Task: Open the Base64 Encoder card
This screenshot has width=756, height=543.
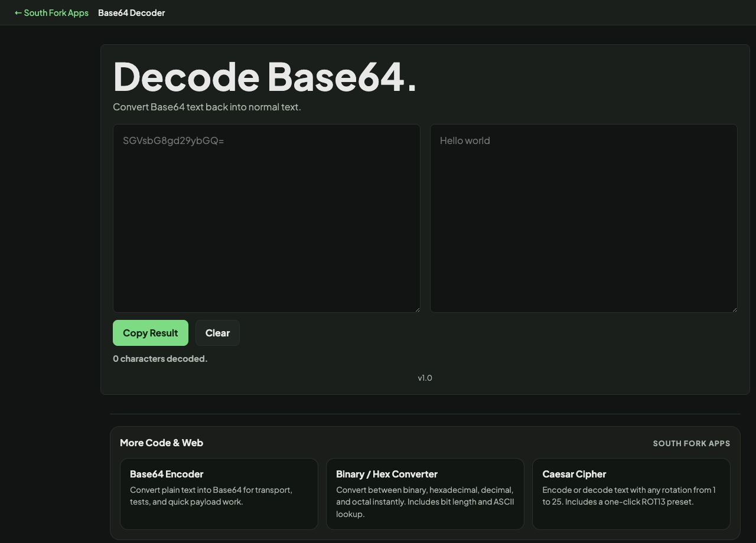Action: tap(219, 494)
